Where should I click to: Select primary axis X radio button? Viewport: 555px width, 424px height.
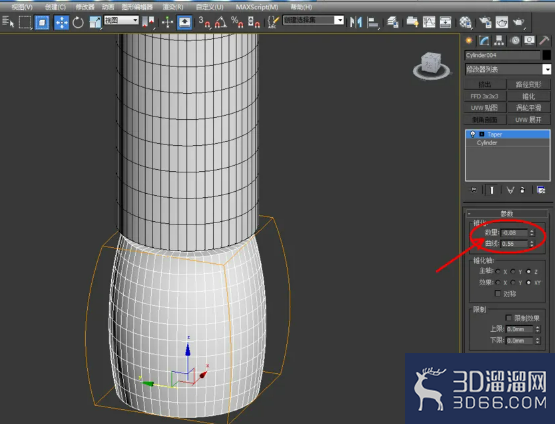(x=498, y=271)
